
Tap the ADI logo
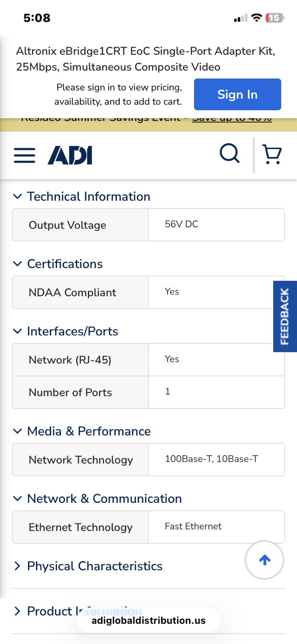70,155
